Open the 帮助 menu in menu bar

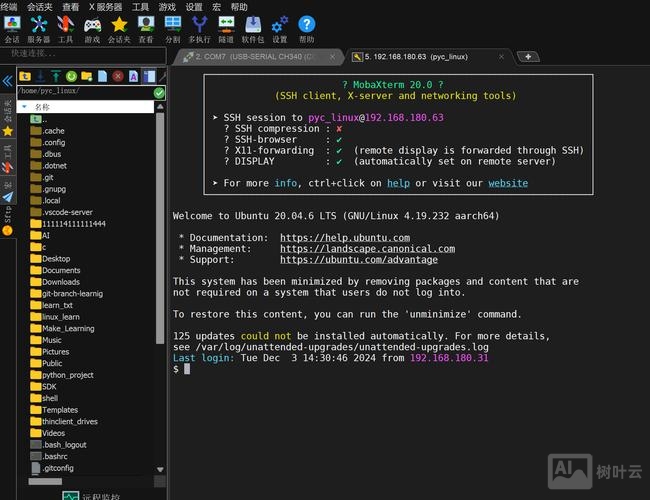(239, 7)
